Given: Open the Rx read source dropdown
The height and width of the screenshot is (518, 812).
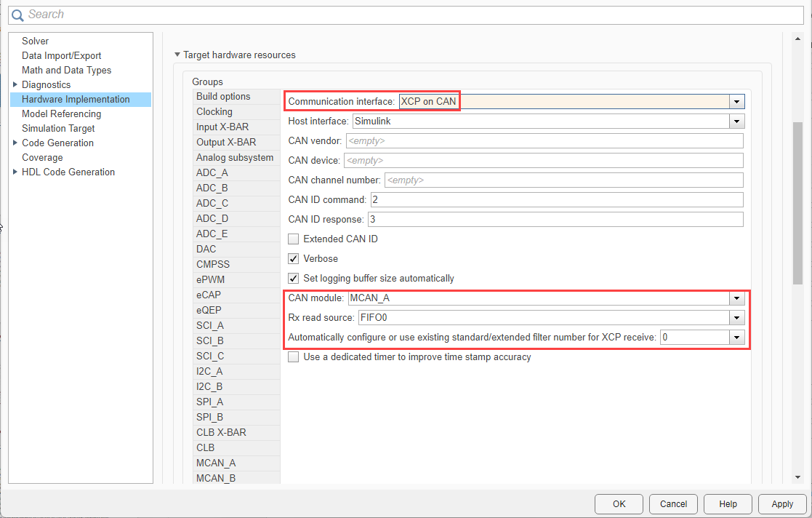Looking at the screenshot, I should (x=736, y=318).
